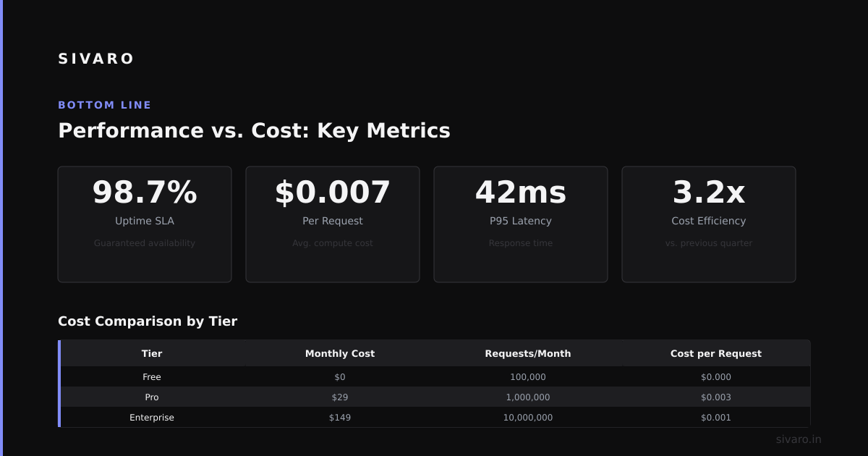Screen dimensions: 868x456
Task: Click the Tier column header
Action: pyautogui.click(x=152, y=354)
